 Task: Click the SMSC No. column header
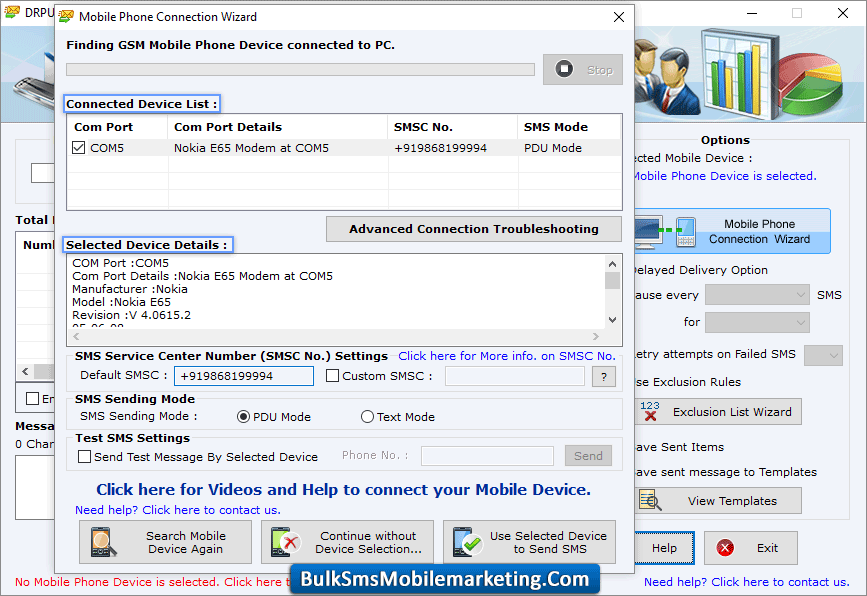point(453,127)
